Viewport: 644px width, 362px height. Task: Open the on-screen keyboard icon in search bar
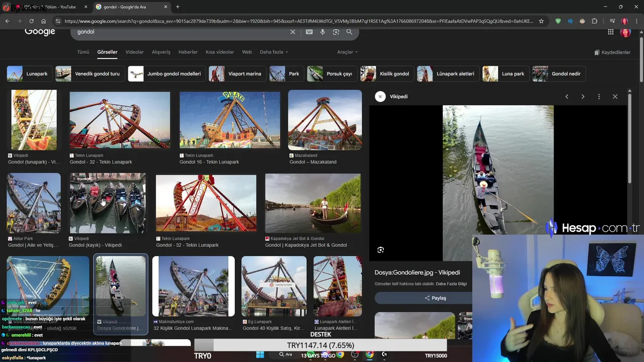(309, 32)
